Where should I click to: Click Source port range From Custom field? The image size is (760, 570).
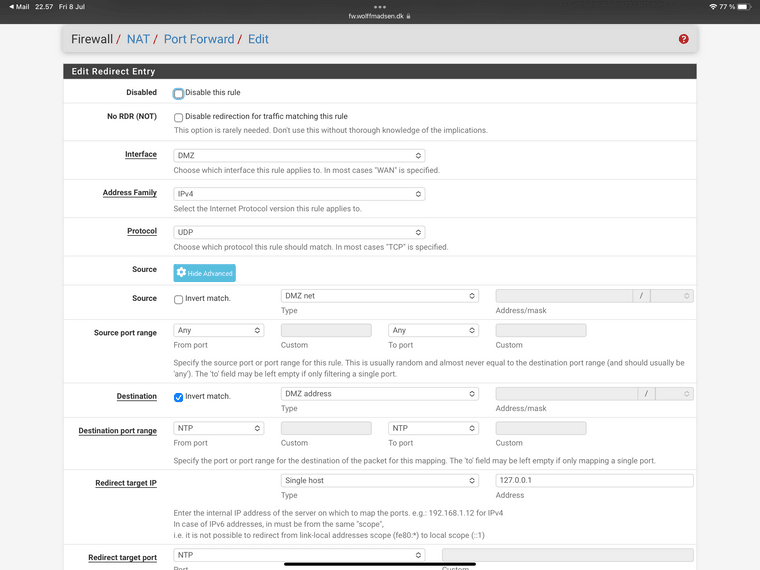pos(326,331)
